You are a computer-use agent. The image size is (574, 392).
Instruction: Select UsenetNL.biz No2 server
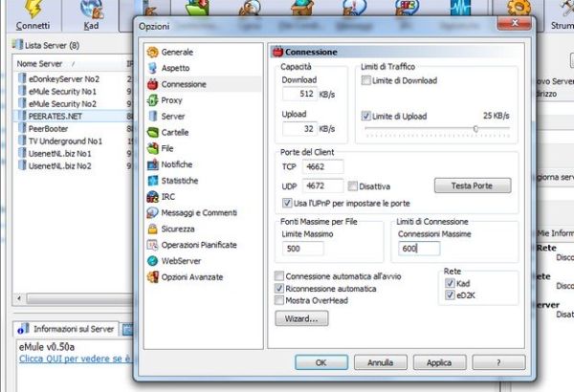point(59,166)
